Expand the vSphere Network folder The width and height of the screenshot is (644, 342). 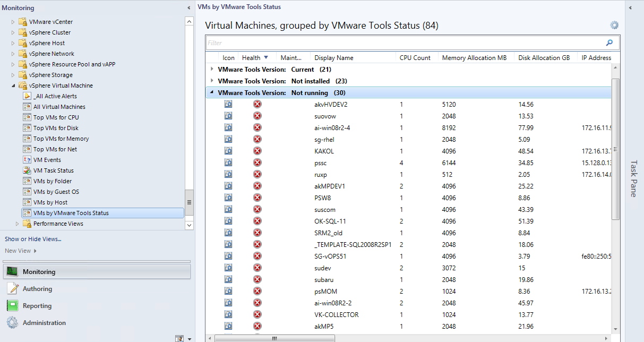(x=13, y=54)
